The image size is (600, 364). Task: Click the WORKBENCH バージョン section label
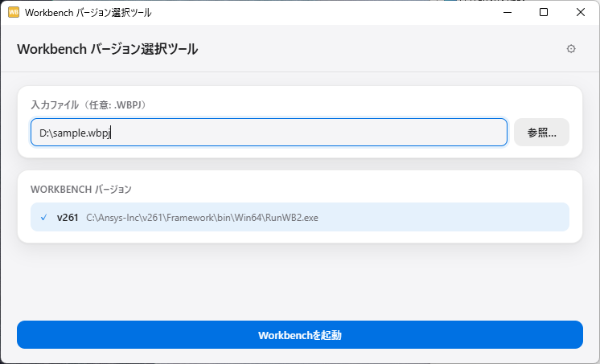[x=81, y=190]
